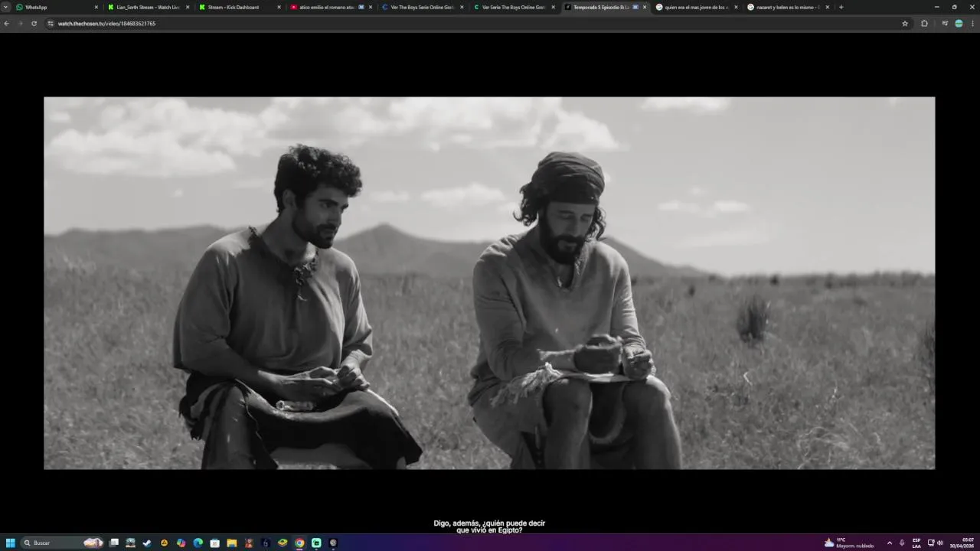Reload the current page
Image resolution: width=980 pixels, height=551 pixels.
[34, 24]
